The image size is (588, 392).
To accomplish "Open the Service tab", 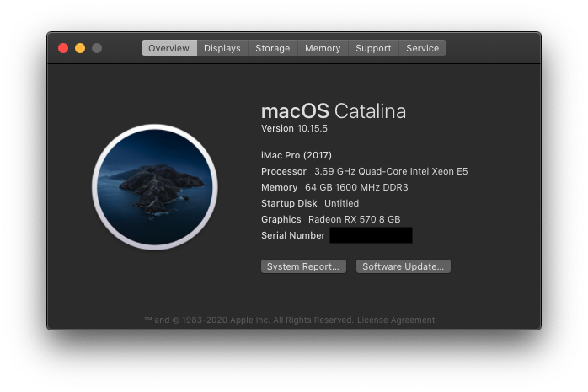I will coord(423,48).
